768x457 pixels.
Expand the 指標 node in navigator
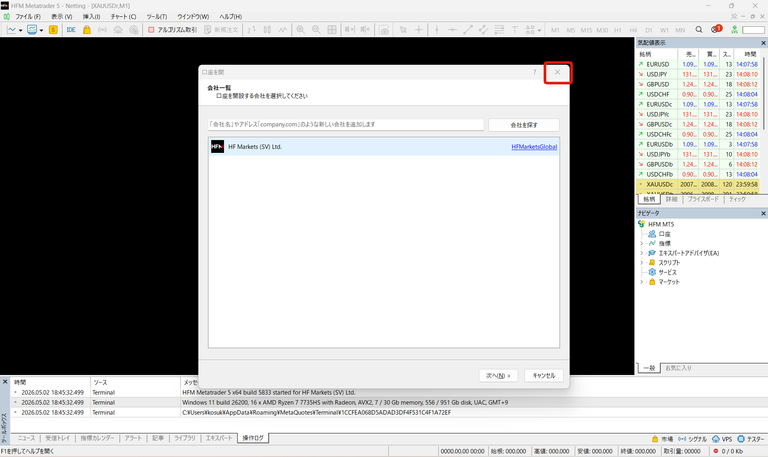642,243
